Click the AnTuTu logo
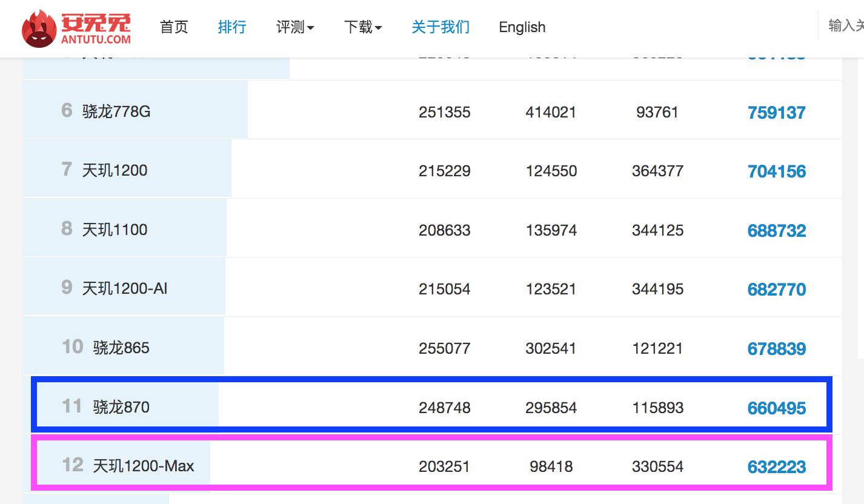864x504 pixels. coord(76,28)
